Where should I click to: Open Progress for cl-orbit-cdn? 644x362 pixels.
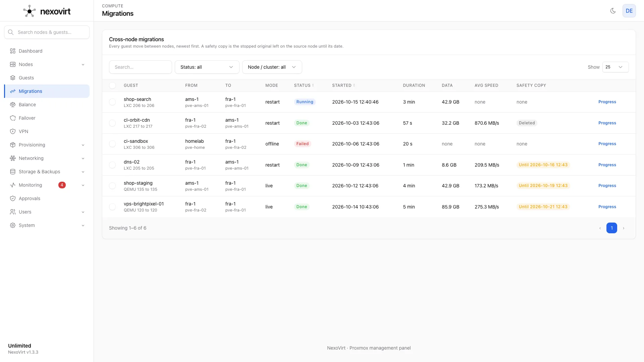pos(607,123)
